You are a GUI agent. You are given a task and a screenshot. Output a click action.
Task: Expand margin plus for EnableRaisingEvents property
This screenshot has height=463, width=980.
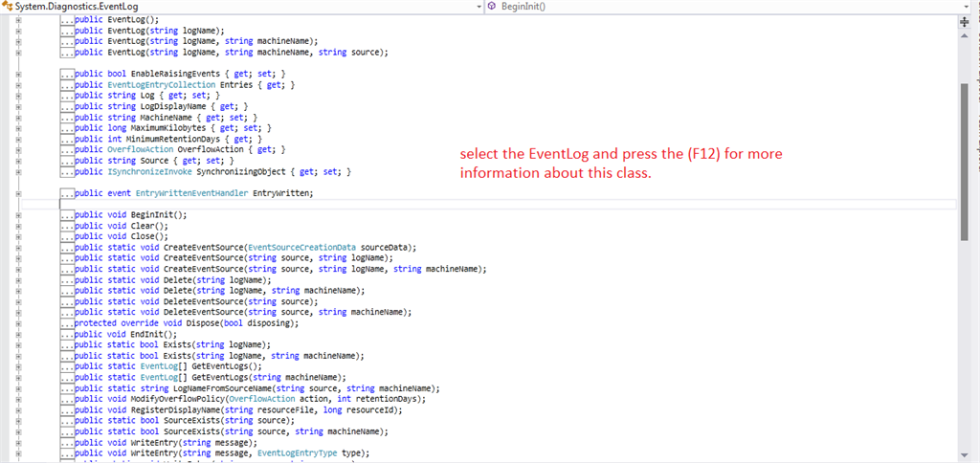18,74
